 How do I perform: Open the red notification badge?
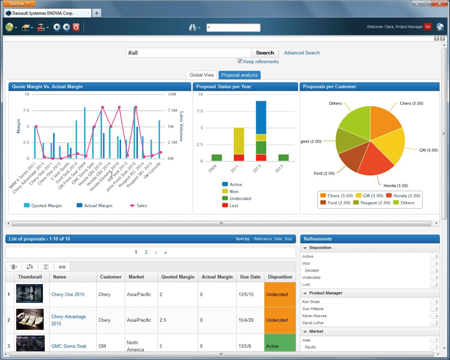point(428,27)
